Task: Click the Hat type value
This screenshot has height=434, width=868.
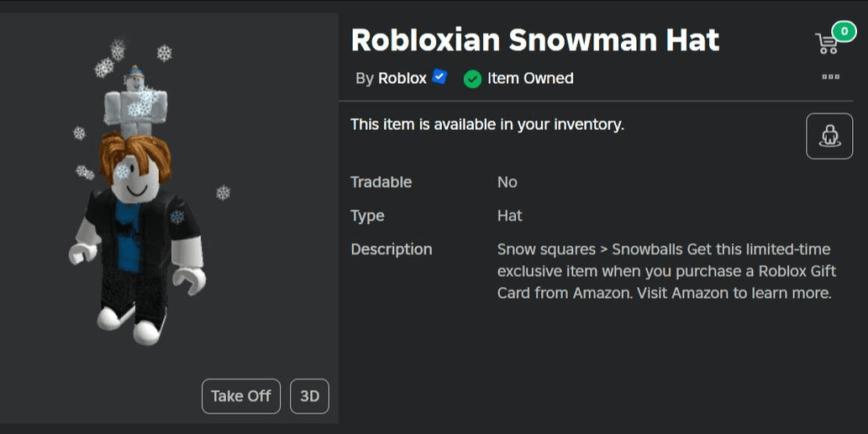Action: [509, 216]
